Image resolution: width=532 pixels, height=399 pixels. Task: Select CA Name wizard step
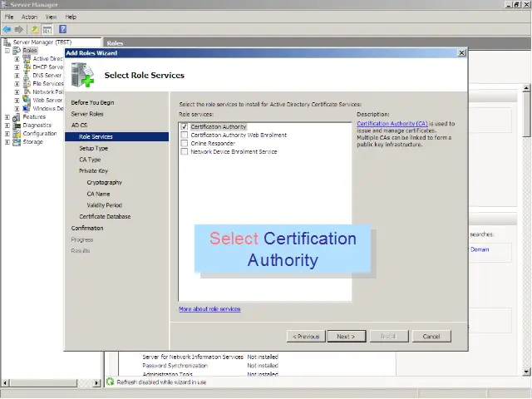[98, 194]
